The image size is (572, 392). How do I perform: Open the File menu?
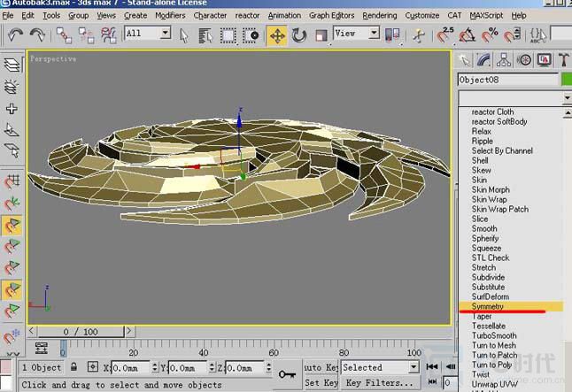coord(8,16)
